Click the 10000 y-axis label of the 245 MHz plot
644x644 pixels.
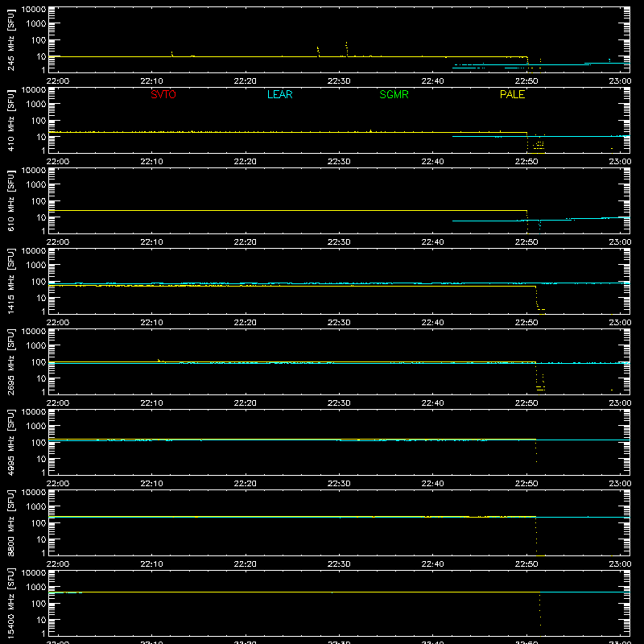pos(34,10)
